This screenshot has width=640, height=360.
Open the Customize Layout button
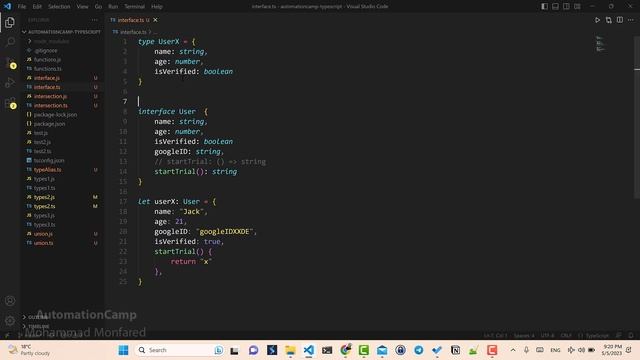tap(577, 7)
